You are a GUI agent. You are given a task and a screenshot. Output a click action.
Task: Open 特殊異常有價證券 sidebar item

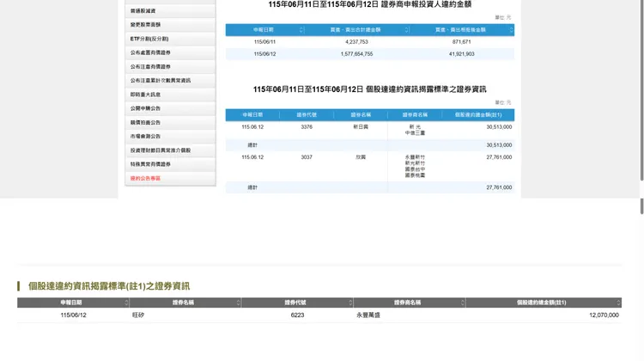(170, 164)
